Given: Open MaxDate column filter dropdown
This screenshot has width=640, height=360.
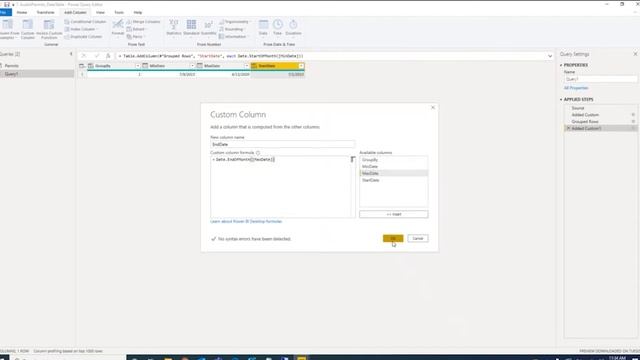Looking at the screenshot, I should coord(247,66).
